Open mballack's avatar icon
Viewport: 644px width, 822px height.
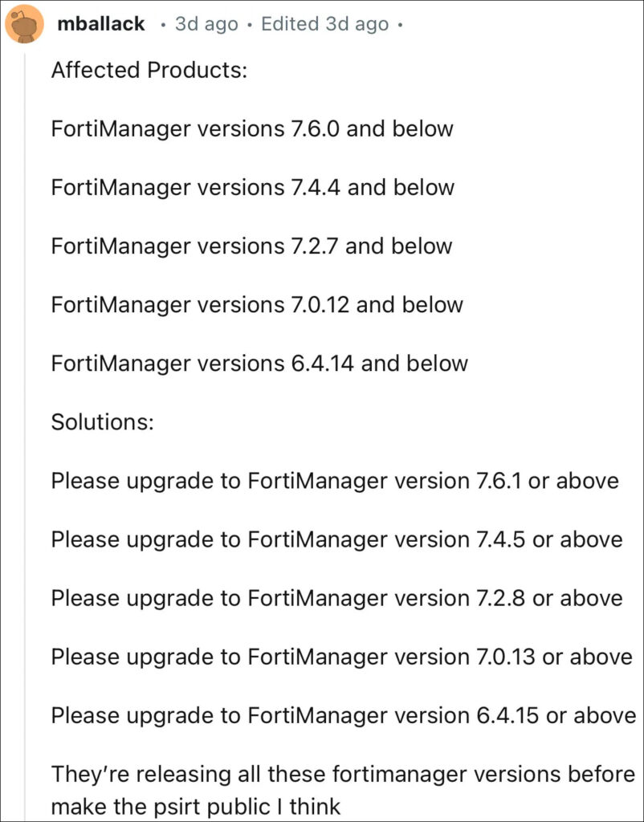(x=24, y=24)
